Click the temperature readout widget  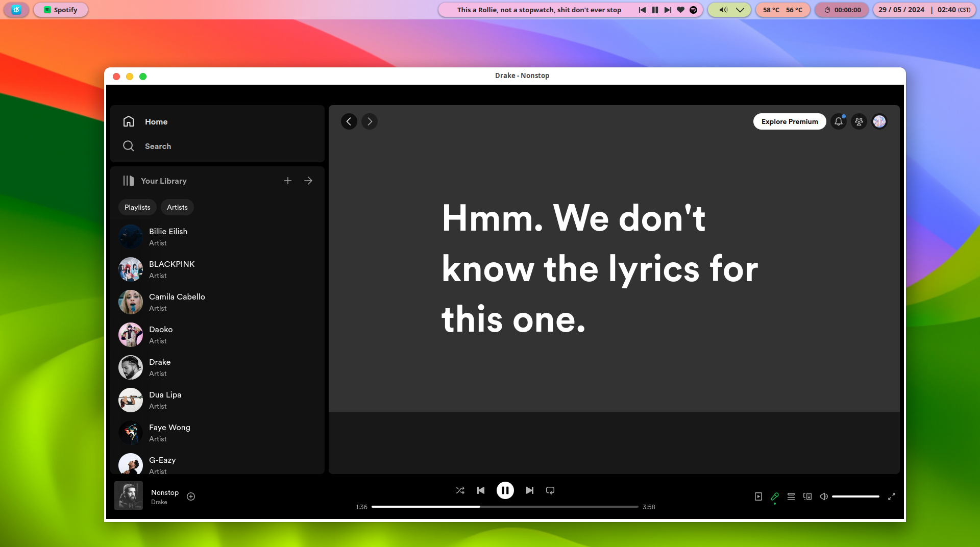[782, 10]
